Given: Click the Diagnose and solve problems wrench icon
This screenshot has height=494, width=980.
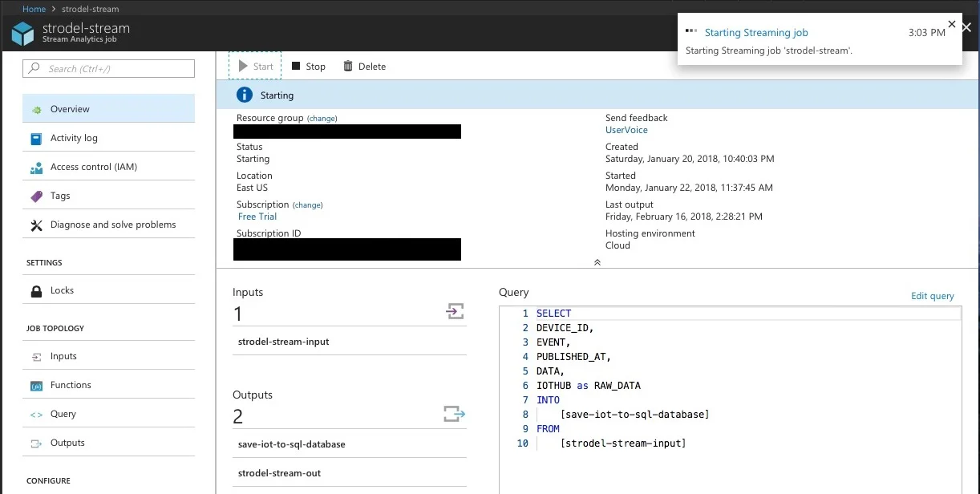Looking at the screenshot, I should pyautogui.click(x=36, y=225).
